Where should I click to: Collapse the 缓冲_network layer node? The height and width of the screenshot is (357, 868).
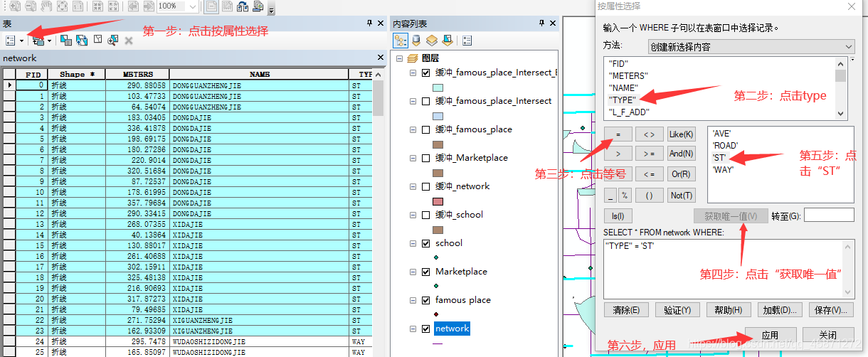(x=413, y=186)
